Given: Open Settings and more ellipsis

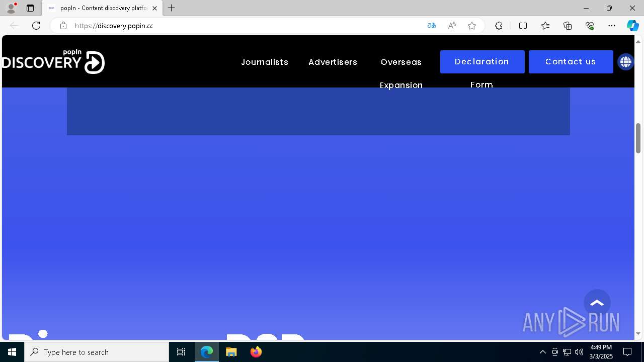Looking at the screenshot, I should point(612,26).
